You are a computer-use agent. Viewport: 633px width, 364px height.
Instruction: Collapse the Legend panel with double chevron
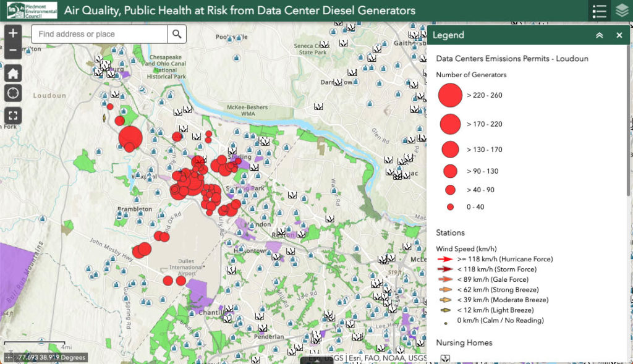598,35
